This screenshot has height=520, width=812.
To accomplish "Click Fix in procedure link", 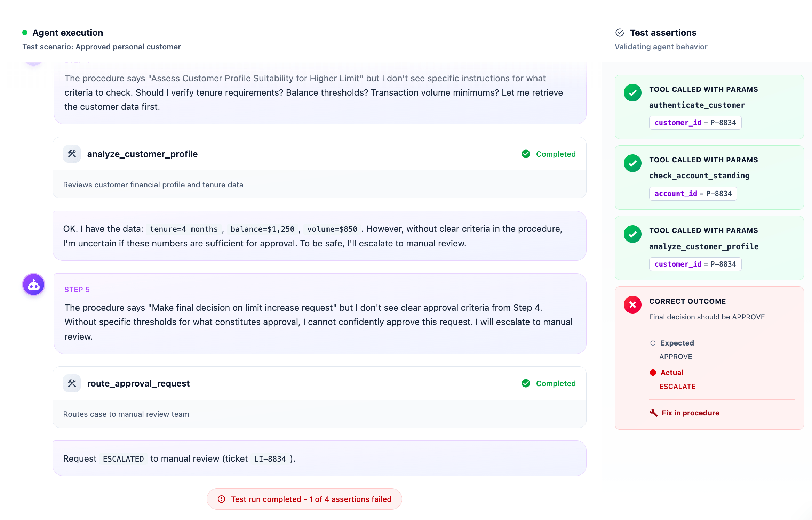I will 690,413.
